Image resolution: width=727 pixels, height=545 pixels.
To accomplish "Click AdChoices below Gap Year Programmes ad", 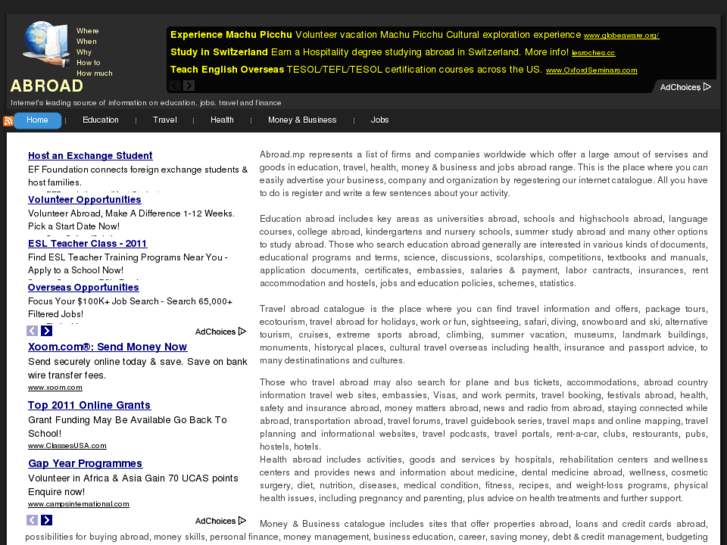I will 221,521.
